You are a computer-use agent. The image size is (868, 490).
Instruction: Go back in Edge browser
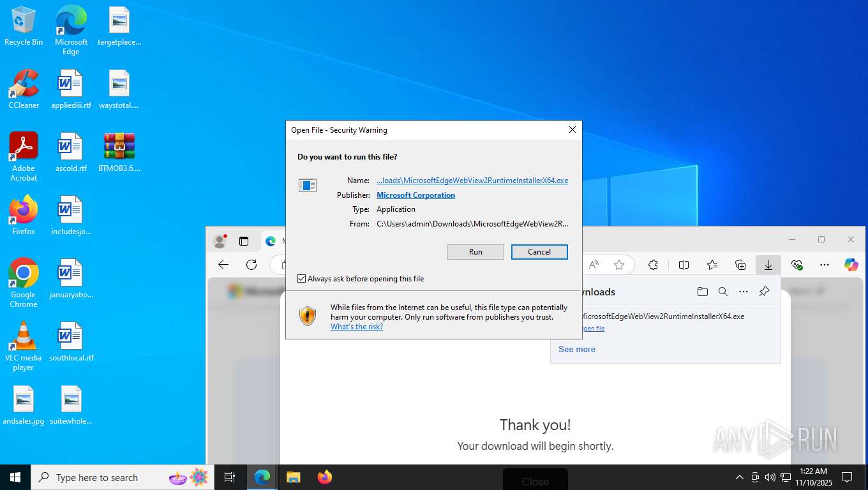[x=223, y=265]
